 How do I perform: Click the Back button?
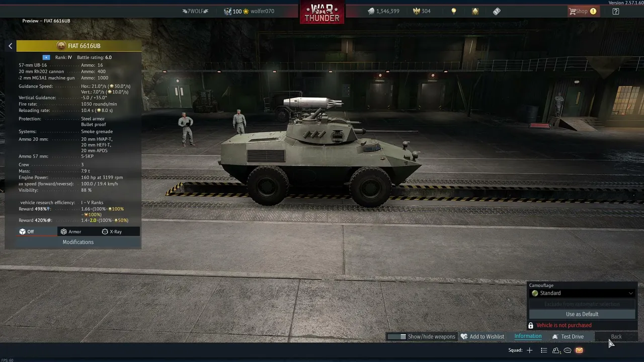(x=616, y=337)
